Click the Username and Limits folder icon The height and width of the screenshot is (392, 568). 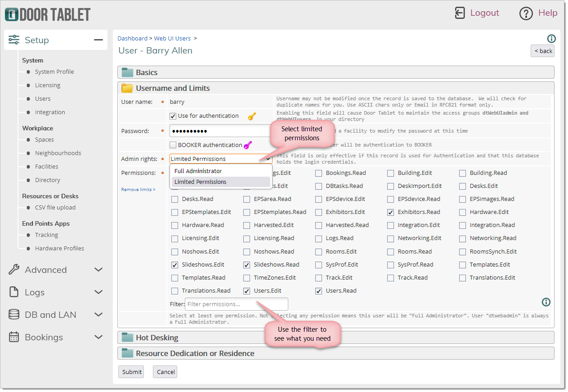coord(127,88)
